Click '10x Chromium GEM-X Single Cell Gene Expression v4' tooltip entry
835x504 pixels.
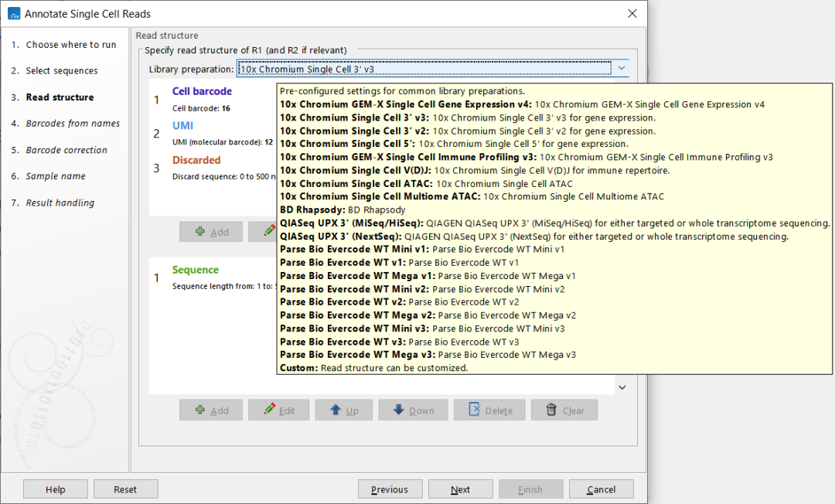click(x=522, y=104)
